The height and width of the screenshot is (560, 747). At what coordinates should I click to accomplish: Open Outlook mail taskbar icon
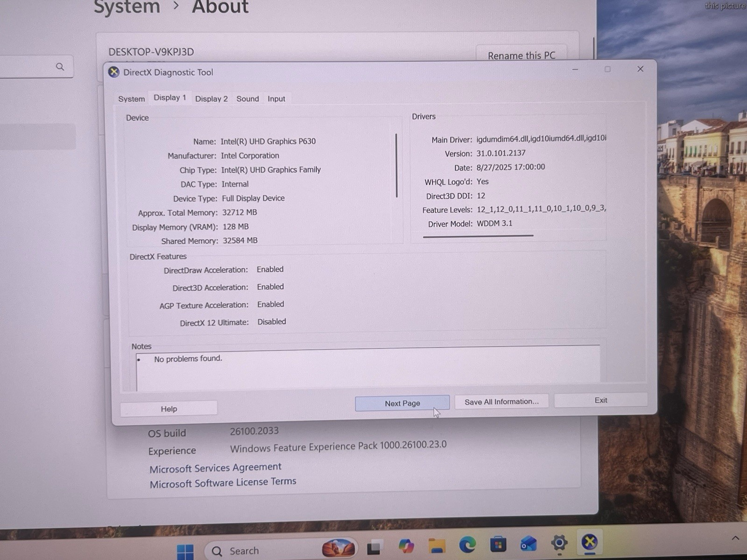click(529, 544)
